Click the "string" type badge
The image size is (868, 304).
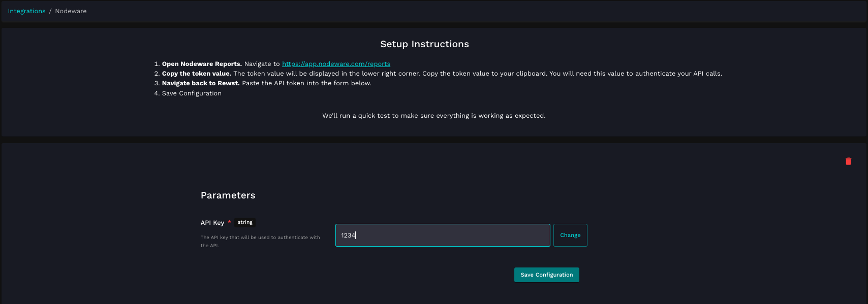coord(245,222)
